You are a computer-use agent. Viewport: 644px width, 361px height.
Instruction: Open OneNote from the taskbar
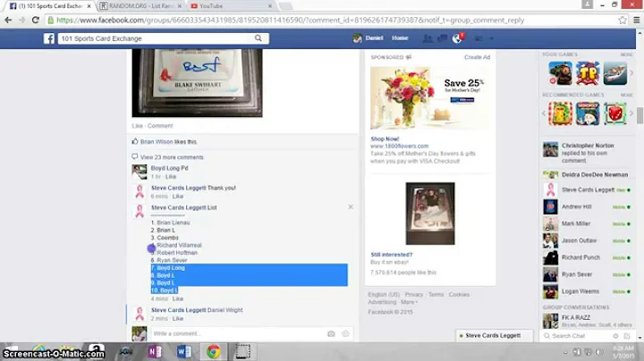click(x=155, y=351)
